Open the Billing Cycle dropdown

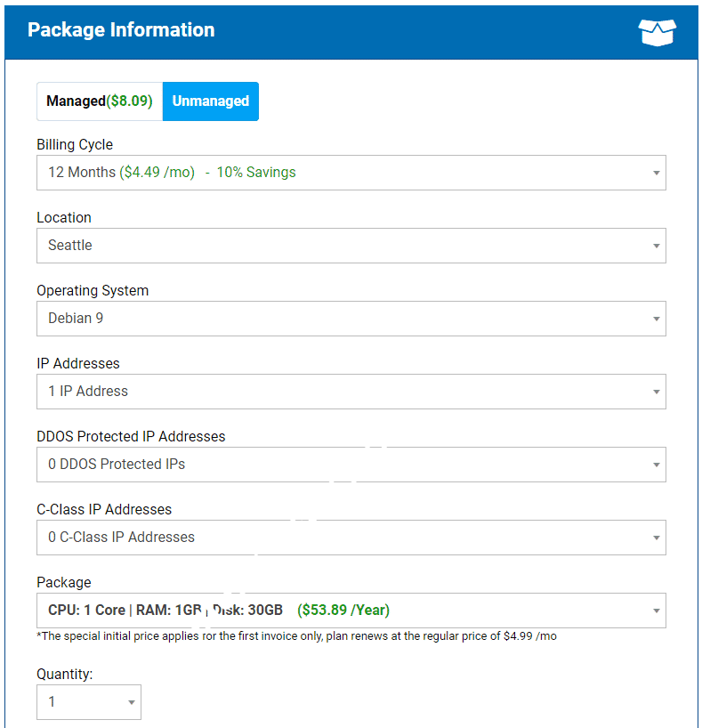pos(351,173)
